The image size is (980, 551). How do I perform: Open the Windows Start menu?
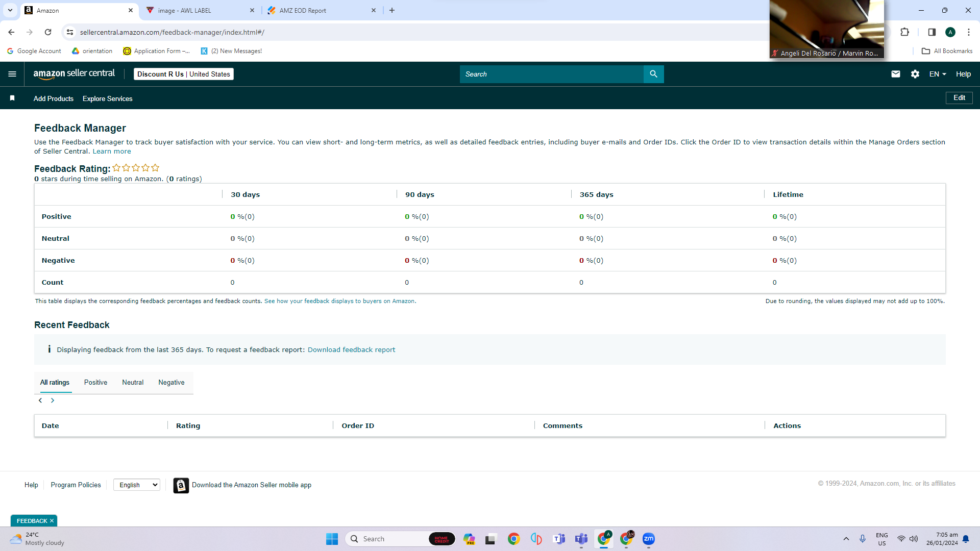click(332, 539)
